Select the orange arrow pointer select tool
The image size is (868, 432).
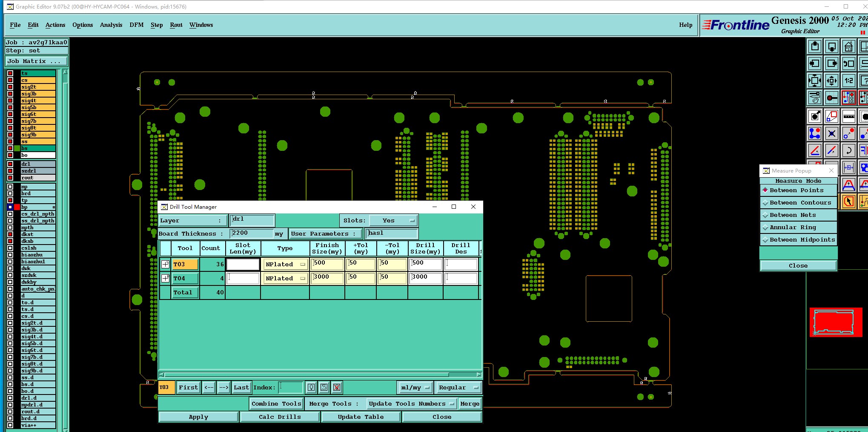coord(849,202)
